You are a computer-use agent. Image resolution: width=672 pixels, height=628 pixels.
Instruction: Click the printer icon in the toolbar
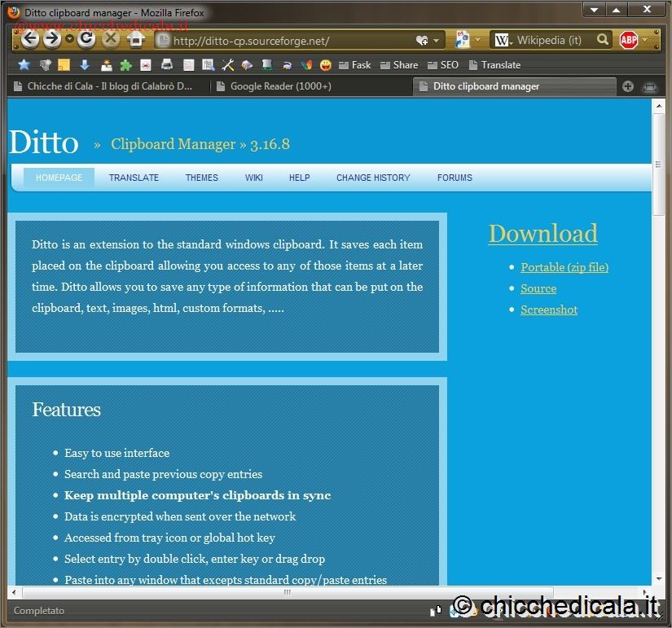pyautogui.click(x=166, y=65)
